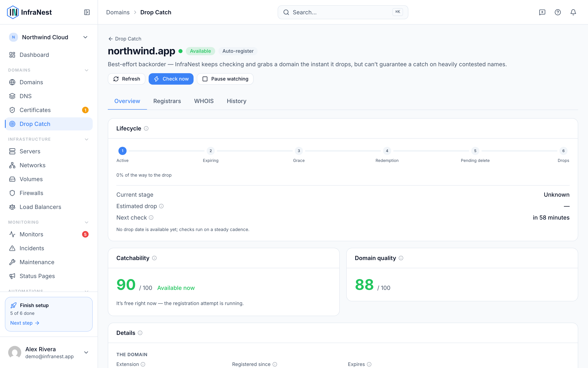This screenshot has height=368, width=588.
Task: Collapse the sidebar with the panel icon
Action: [87, 12]
